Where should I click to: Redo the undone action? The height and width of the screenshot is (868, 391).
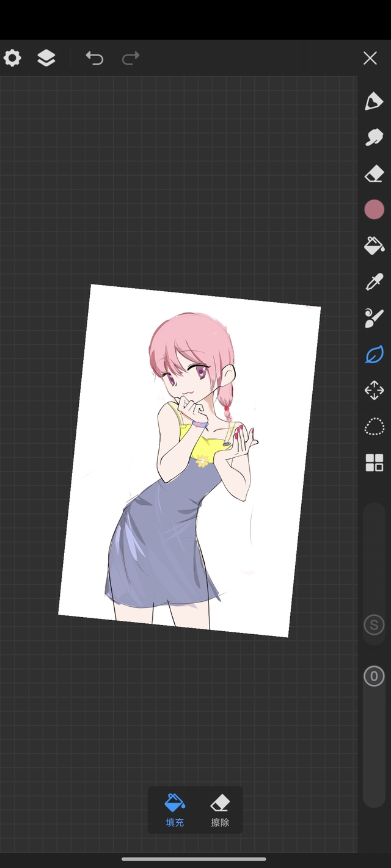coord(131,58)
